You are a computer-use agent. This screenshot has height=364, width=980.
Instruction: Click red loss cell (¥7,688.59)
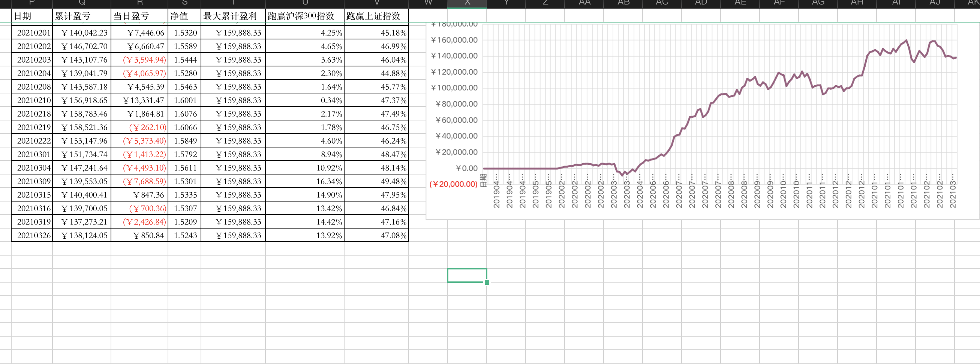tap(139, 182)
